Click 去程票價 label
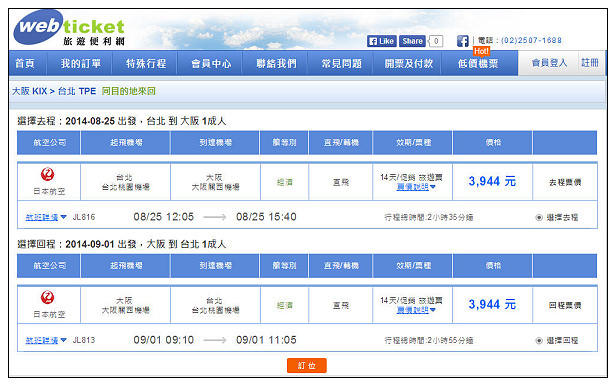Viewport: 616px width, 386px height. pyautogui.click(x=565, y=182)
